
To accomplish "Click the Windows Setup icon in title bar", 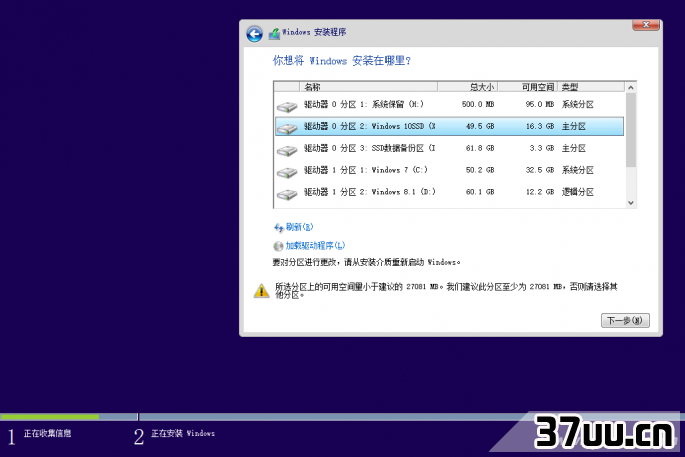I will (274, 33).
